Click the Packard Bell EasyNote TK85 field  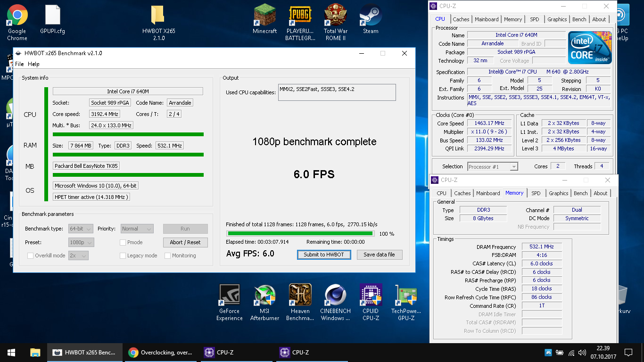tap(86, 166)
